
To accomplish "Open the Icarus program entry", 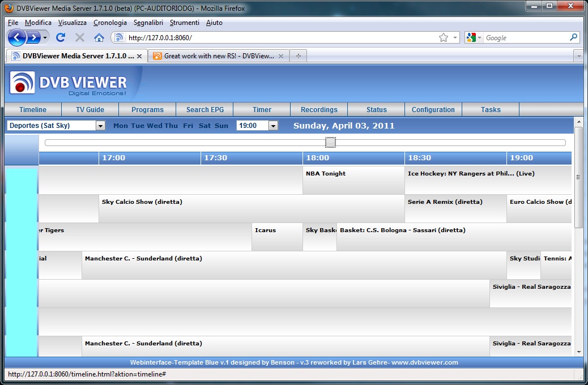I will point(277,237).
